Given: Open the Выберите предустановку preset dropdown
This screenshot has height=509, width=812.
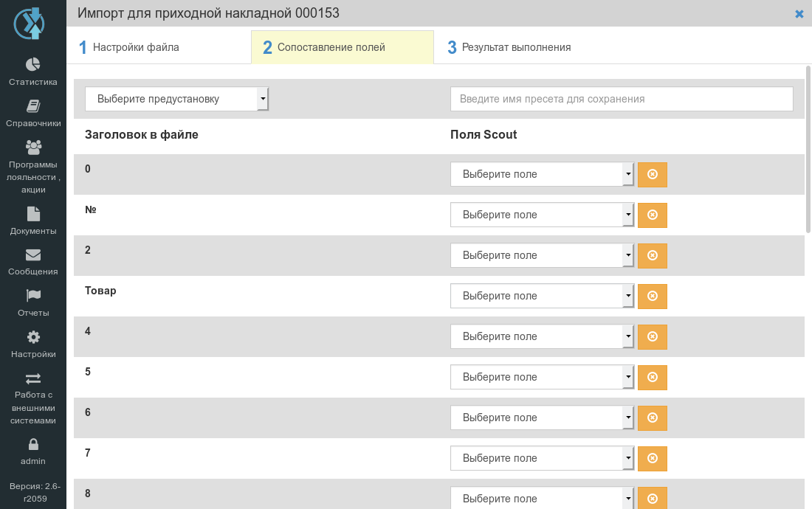Looking at the screenshot, I should 176,99.
